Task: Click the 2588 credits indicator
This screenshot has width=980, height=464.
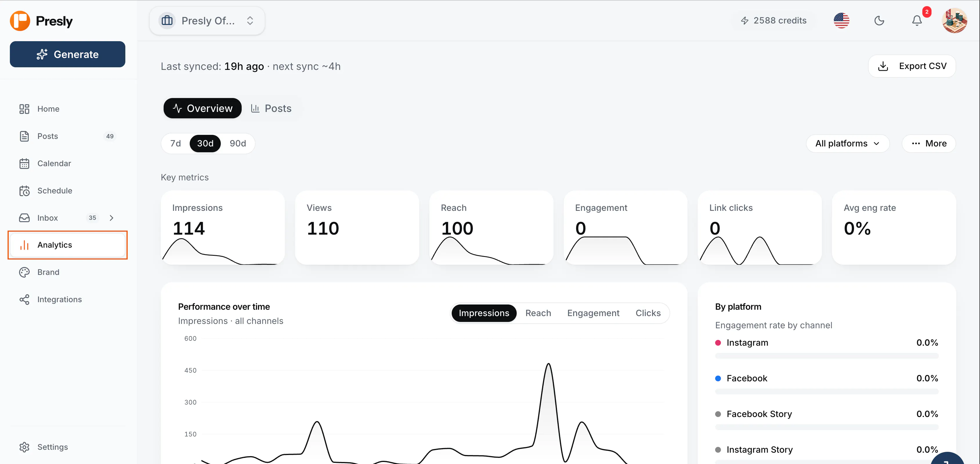Action: tap(773, 21)
